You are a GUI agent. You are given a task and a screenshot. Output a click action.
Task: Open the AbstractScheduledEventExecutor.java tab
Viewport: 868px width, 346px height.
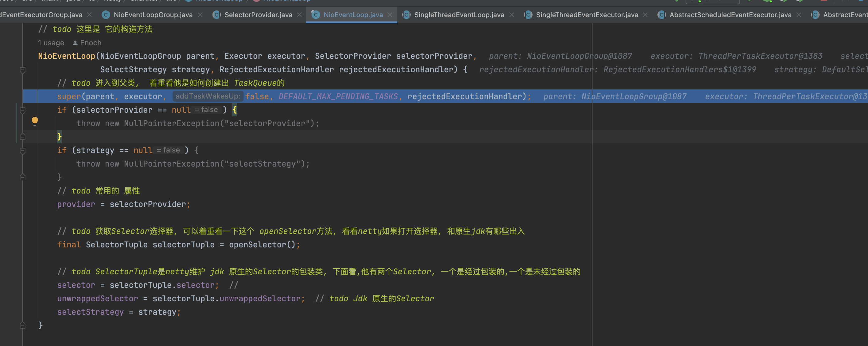pos(730,15)
